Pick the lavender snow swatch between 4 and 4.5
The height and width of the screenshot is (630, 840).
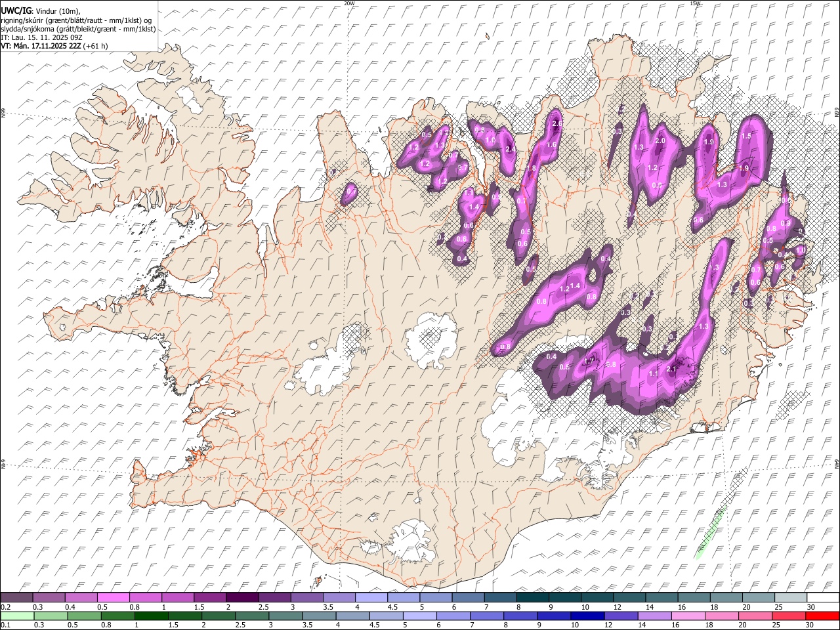coord(371,598)
